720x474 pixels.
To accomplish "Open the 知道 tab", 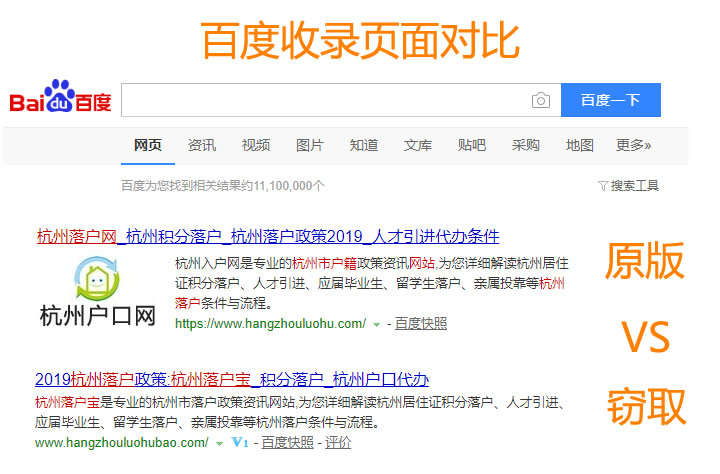I will click(x=364, y=145).
